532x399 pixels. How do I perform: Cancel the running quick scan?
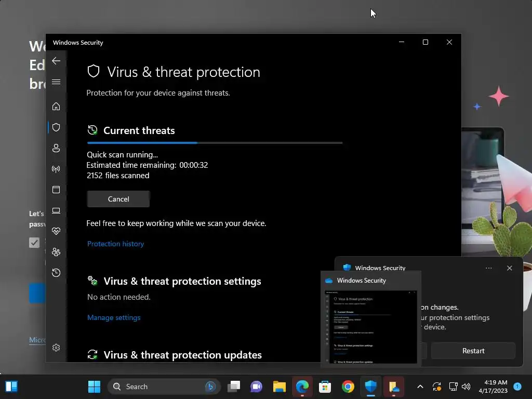118,199
